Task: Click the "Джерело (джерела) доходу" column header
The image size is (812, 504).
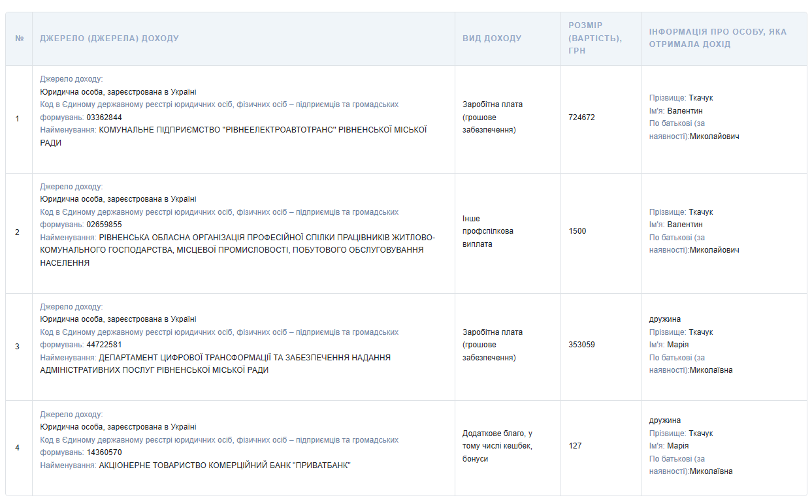Action: [109, 39]
